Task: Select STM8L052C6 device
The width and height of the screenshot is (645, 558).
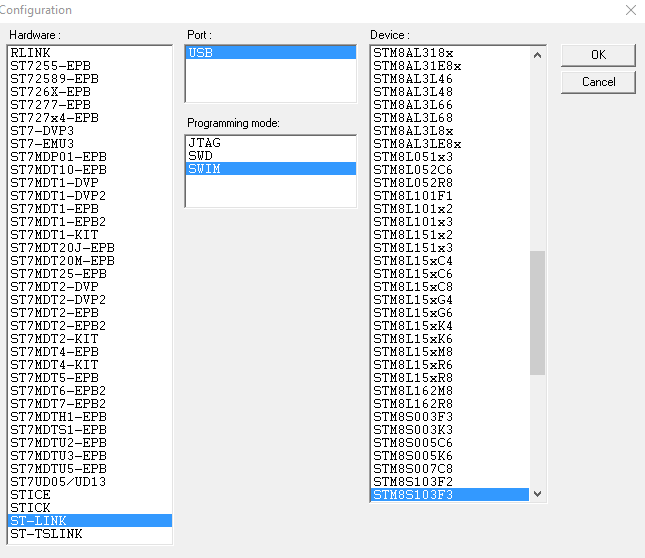Action: coord(450,170)
